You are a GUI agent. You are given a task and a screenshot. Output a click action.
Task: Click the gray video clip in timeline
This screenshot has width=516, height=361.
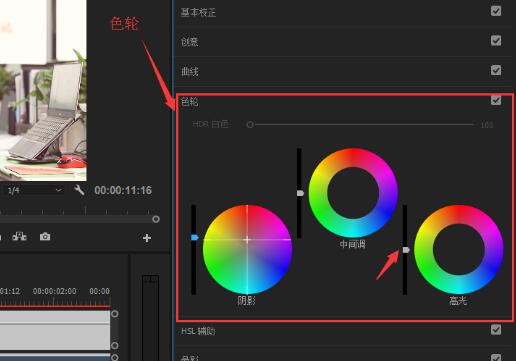[55, 330]
